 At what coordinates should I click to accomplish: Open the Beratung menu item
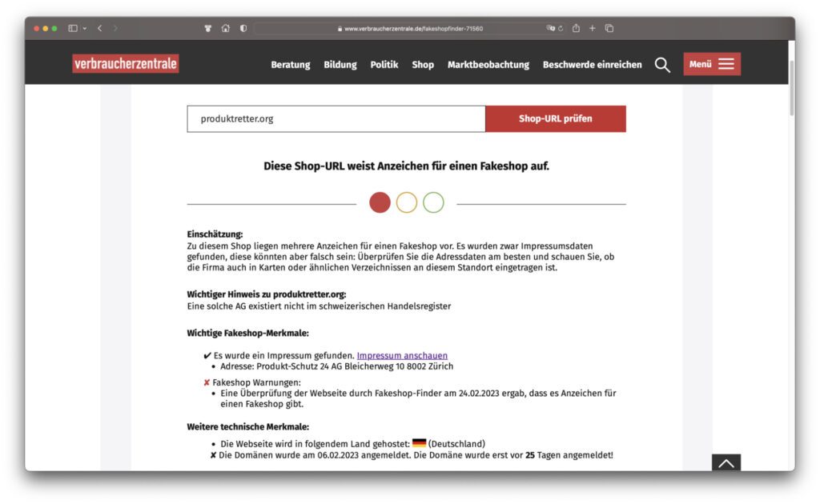click(290, 65)
